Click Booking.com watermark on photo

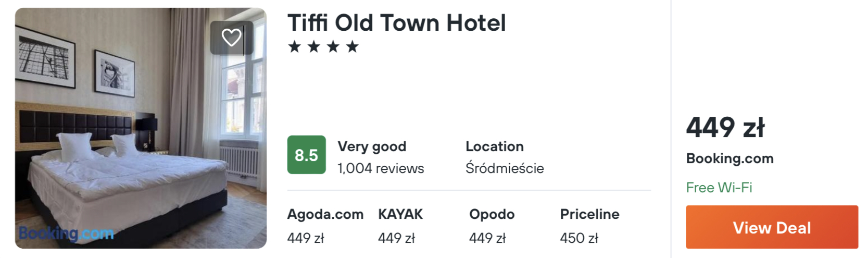(x=66, y=234)
